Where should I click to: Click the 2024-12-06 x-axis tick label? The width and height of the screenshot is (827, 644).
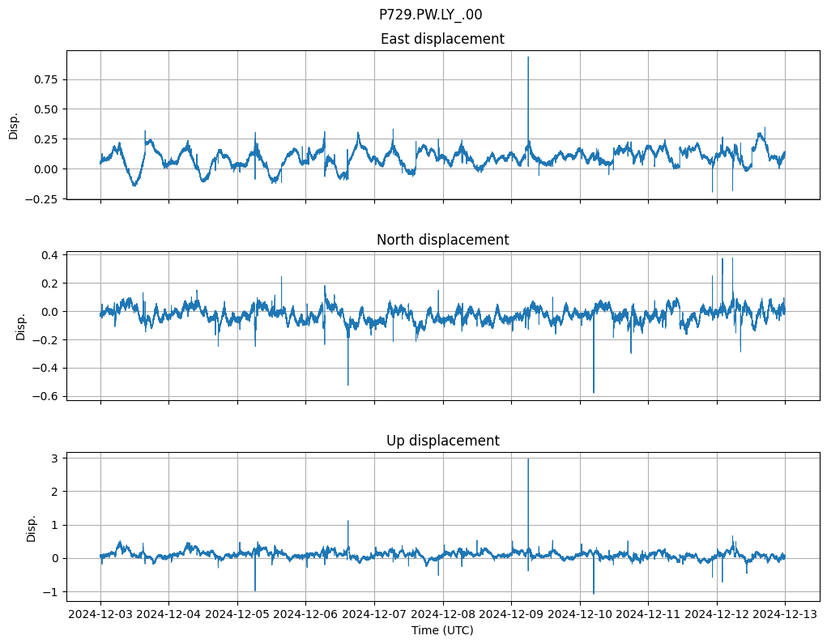pos(305,614)
